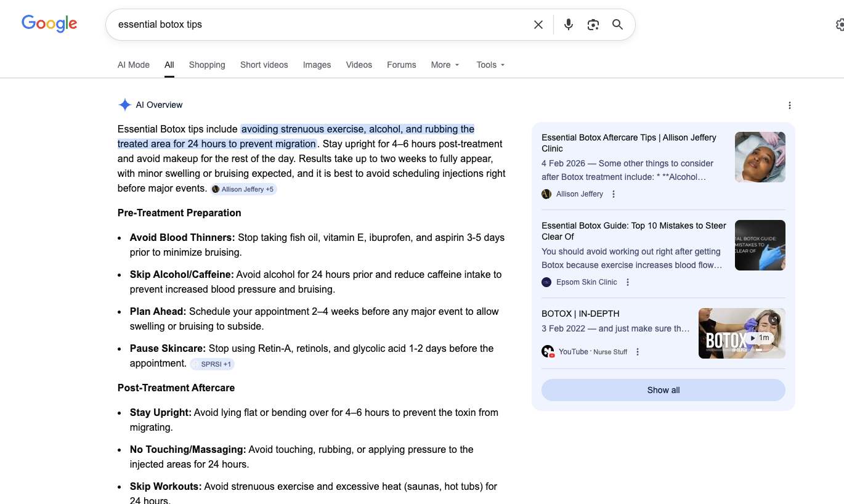The image size is (844, 504).
Task: Start voice search with microphone icon
Action: (568, 25)
